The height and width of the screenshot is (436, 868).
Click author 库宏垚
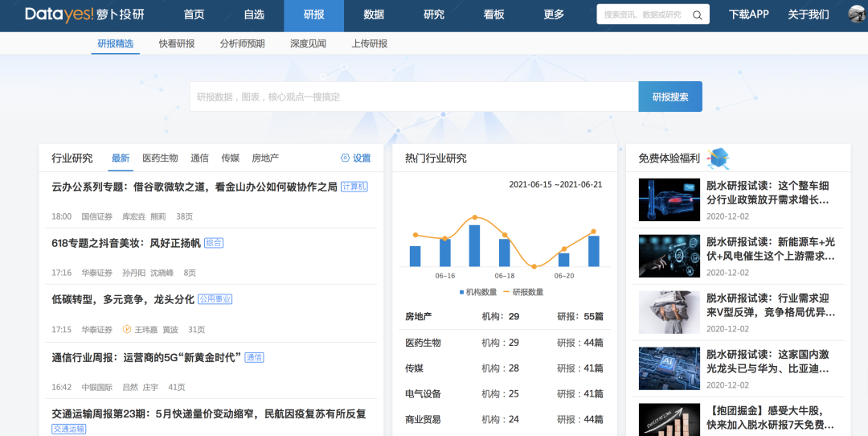[x=133, y=216]
